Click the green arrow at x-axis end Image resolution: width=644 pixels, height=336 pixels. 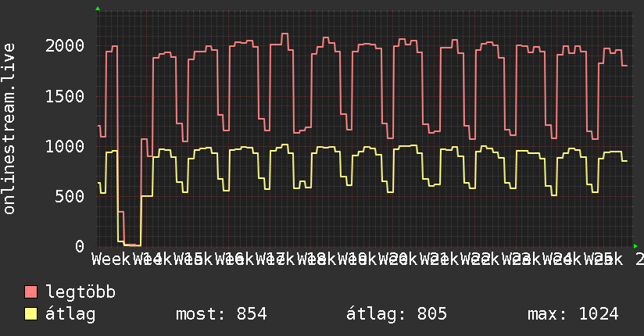pos(635,246)
